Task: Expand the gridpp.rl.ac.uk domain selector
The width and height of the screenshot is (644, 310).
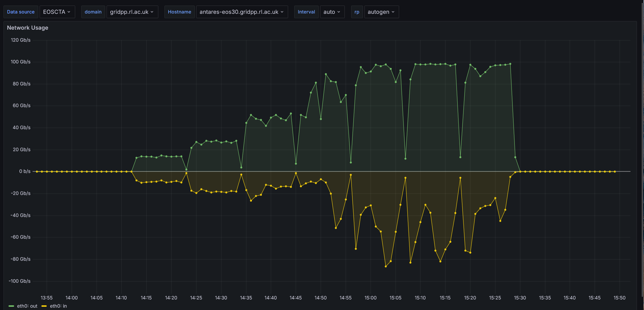Action: pos(132,12)
